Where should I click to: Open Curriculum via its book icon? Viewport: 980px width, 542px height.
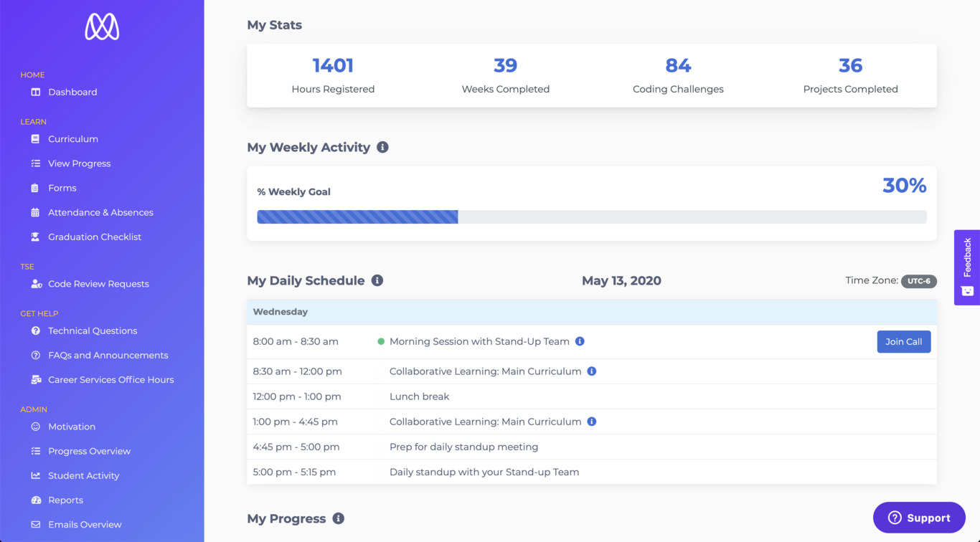[34, 138]
